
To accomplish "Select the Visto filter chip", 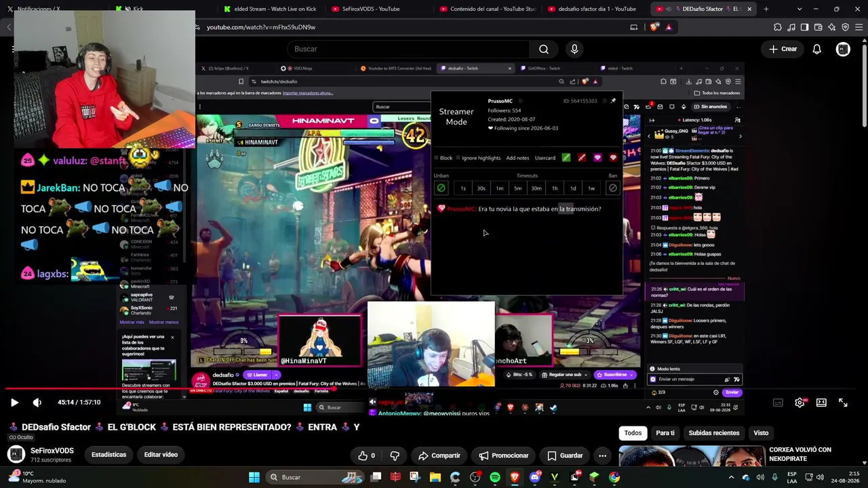I will tap(761, 433).
